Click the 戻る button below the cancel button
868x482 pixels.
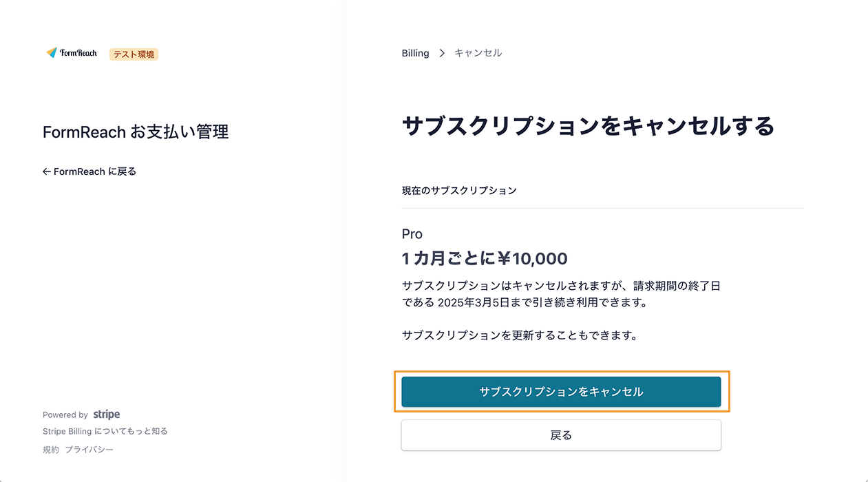point(561,434)
